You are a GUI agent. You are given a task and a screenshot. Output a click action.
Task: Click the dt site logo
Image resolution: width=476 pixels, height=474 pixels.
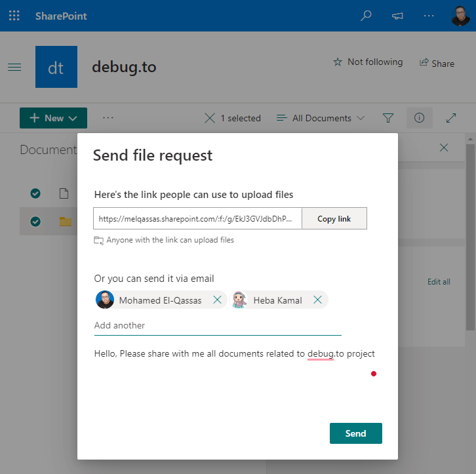(x=56, y=67)
